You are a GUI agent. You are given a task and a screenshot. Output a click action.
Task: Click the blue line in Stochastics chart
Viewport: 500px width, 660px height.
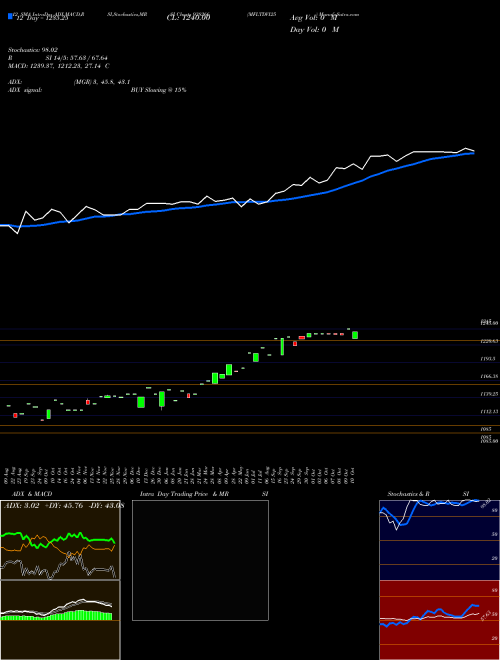429,512
